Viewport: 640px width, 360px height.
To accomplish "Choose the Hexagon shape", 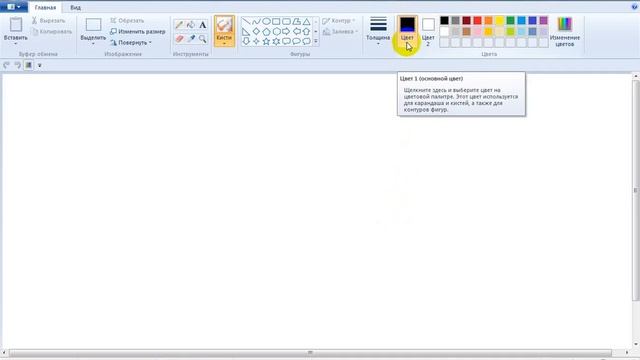I will tap(276, 31).
